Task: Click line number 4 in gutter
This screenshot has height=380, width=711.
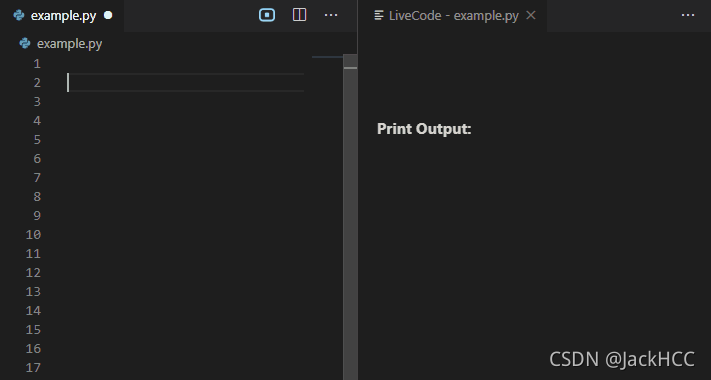Action: tap(37, 121)
